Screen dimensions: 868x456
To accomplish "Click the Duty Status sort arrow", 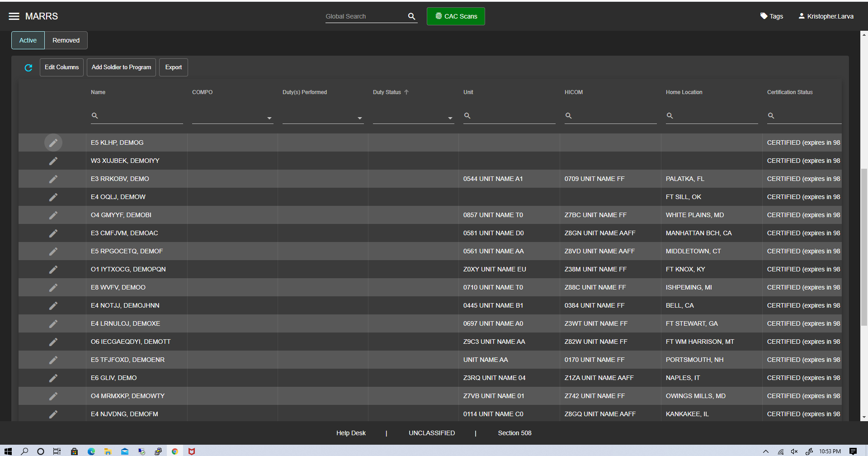I will [x=406, y=92].
